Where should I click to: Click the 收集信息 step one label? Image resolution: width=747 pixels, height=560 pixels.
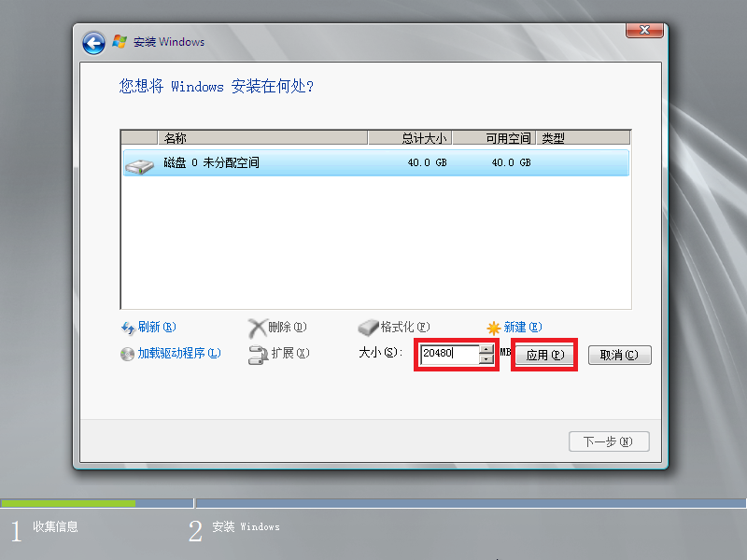[55, 526]
